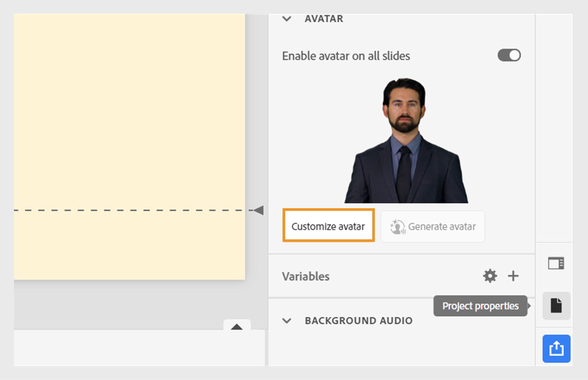Image resolution: width=588 pixels, height=380 pixels.
Task: Click the dashed playhead line across the slide
Action: (x=129, y=210)
